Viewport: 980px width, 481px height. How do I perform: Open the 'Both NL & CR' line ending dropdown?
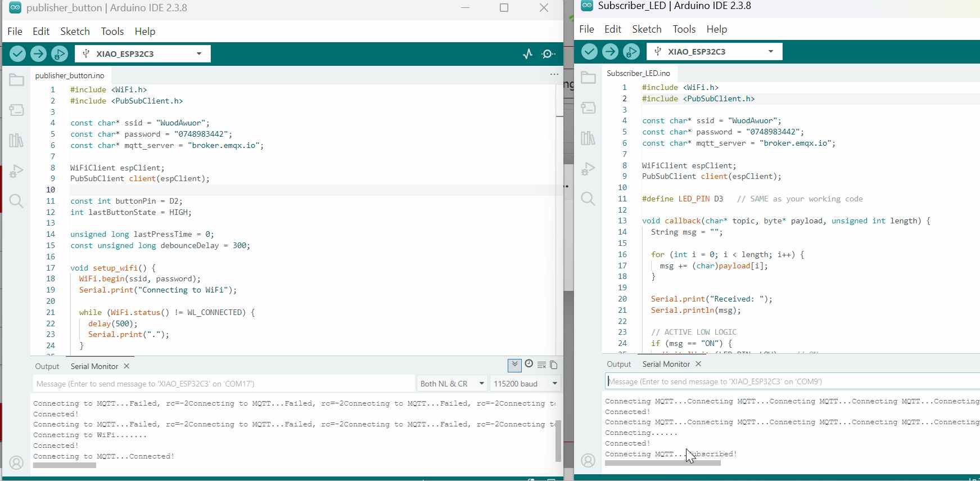452,384
